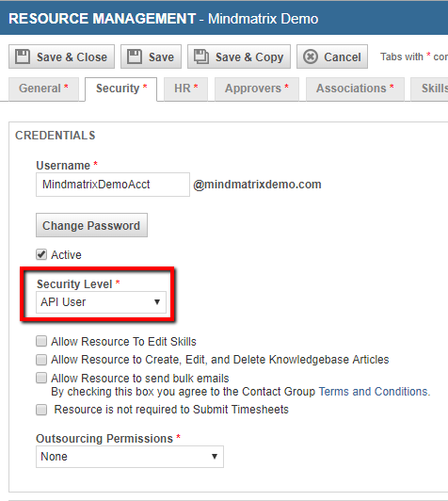The height and width of the screenshot is (501, 448).
Task: Click the arrow on API User dropdown
Action: point(157,302)
